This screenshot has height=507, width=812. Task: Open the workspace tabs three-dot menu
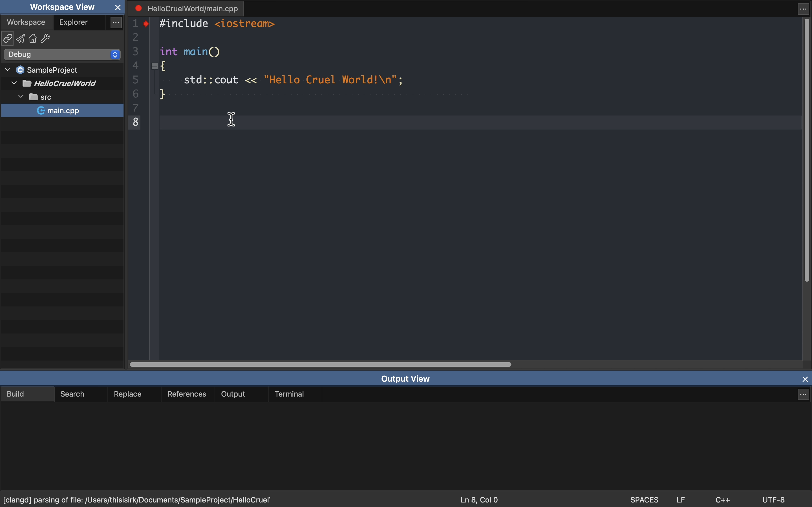tap(116, 23)
